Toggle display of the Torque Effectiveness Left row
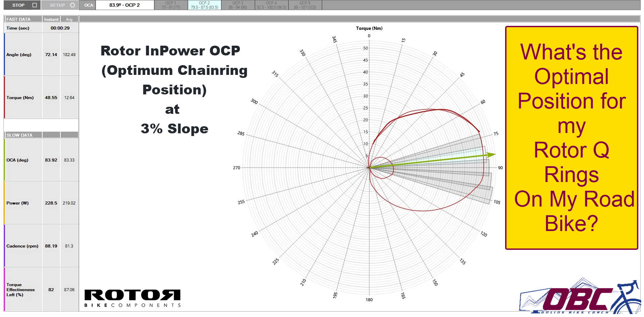Viewport: 644px width, 317px height. (21, 289)
